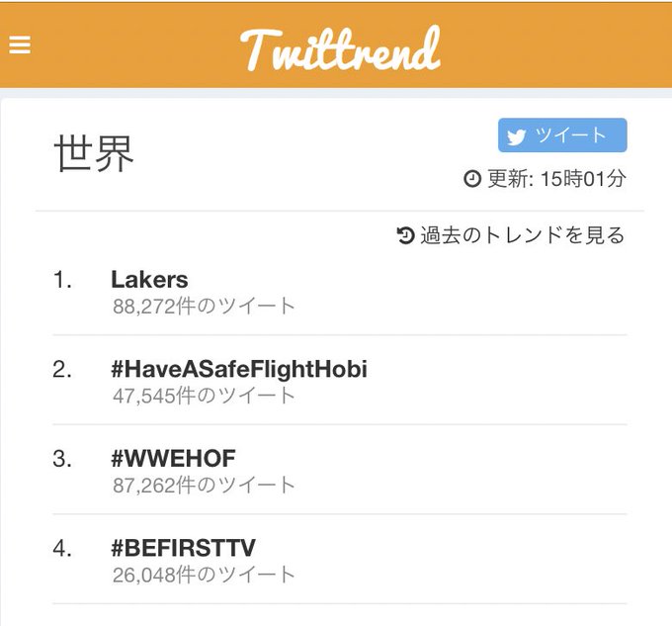Click rank number 3 in the list
The height and width of the screenshot is (626, 672).
[62, 459]
